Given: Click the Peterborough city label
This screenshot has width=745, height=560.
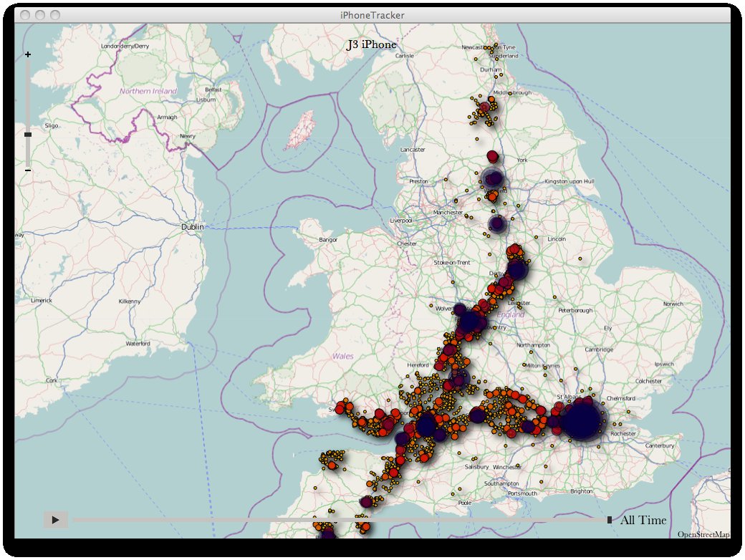Looking at the screenshot, I should coord(575,310).
